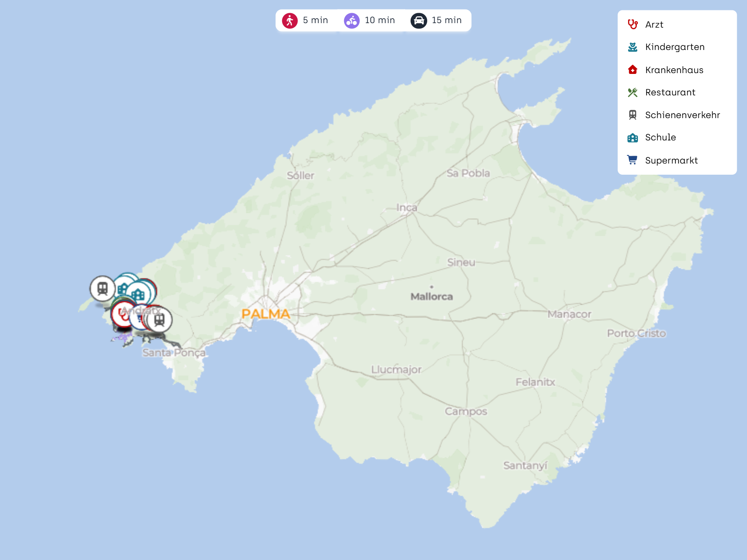Screen dimensions: 747x560
Task: Click the Manacor town label on map
Action: [569, 314]
